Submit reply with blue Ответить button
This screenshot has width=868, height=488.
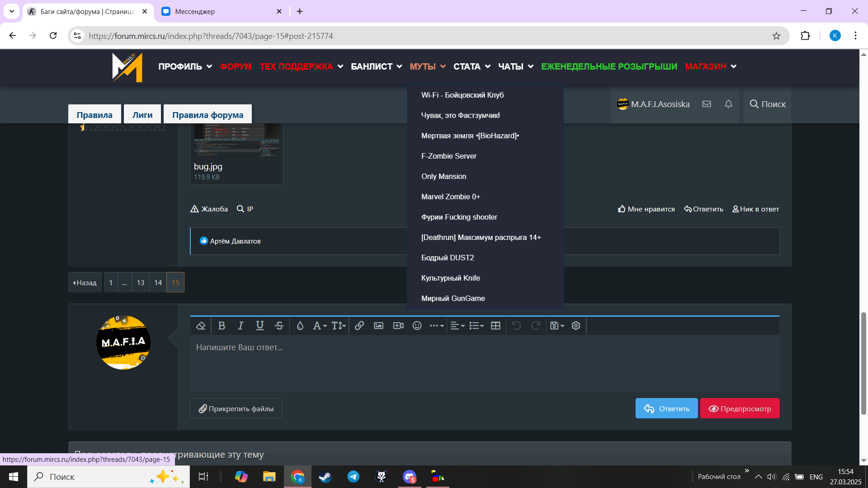(x=666, y=408)
